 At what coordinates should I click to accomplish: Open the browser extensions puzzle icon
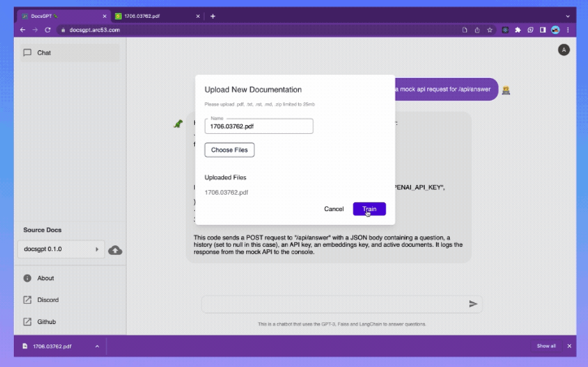tap(517, 29)
